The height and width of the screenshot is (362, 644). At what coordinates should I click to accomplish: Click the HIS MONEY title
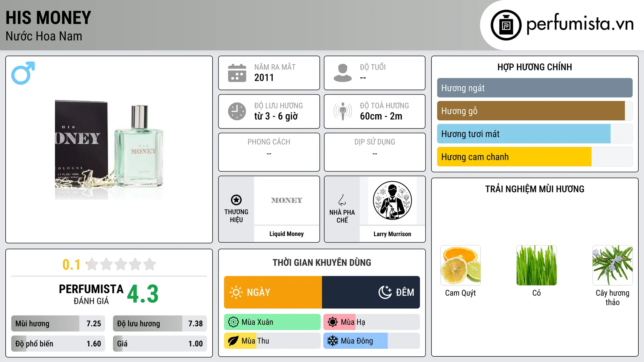pos(48,18)
